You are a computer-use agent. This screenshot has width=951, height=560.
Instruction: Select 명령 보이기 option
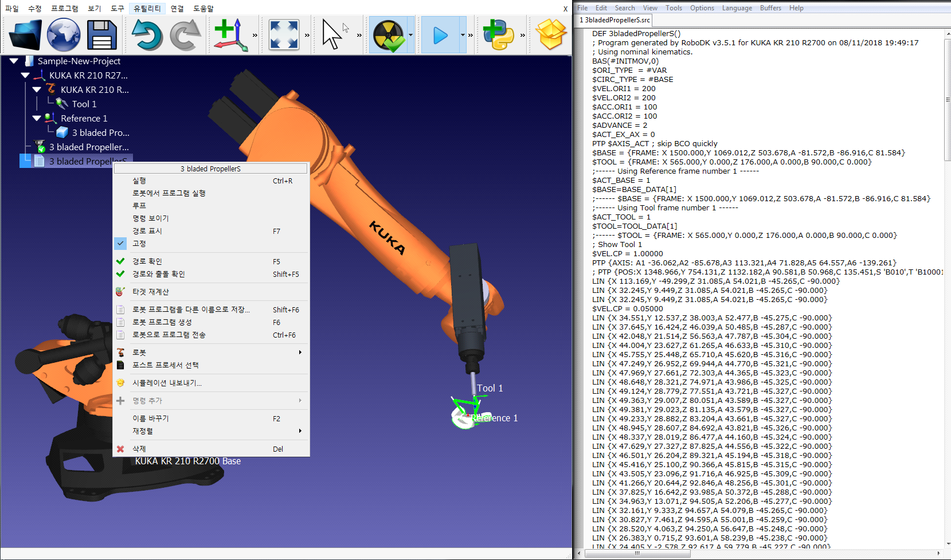(211, 218)
